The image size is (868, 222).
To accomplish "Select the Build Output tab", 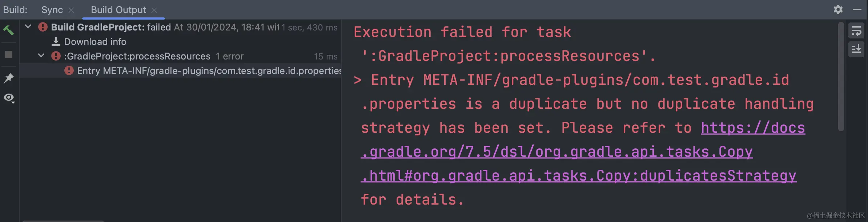I will click(x=118, y=10).
